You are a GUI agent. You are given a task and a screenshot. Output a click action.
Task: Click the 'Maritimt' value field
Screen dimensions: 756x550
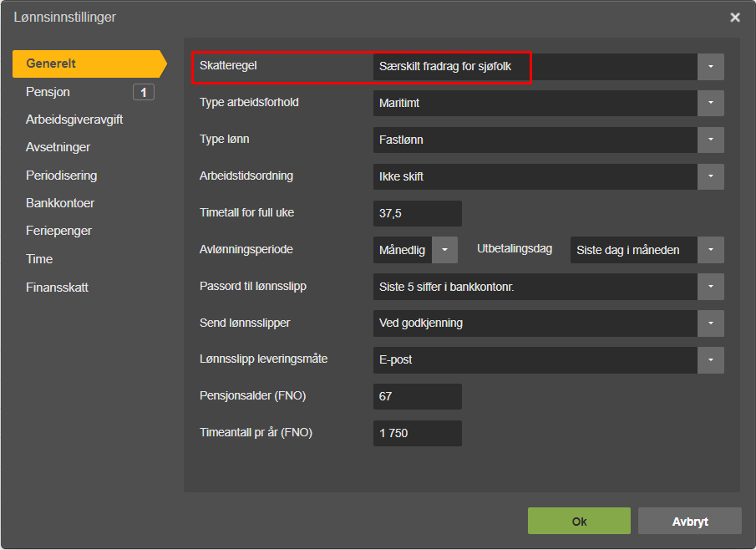coord(535,104)
